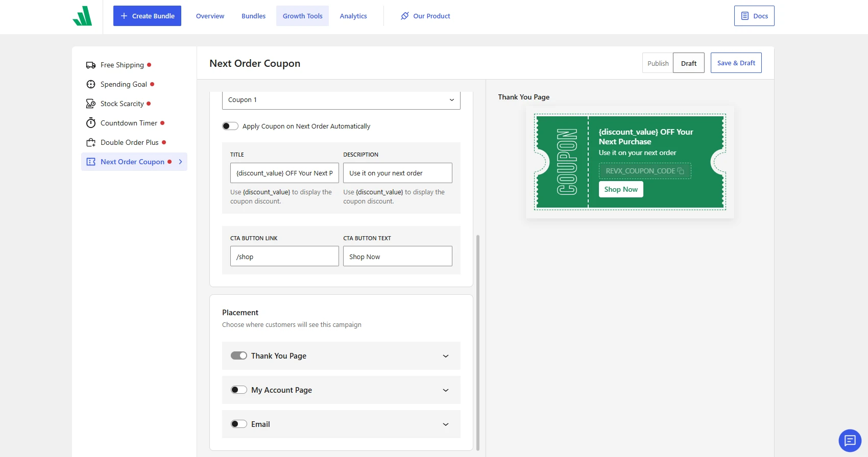The image size is (868, 457).
Task: Click the Countdown Timer stopwatch icon
Action: (x=91, y=123)
